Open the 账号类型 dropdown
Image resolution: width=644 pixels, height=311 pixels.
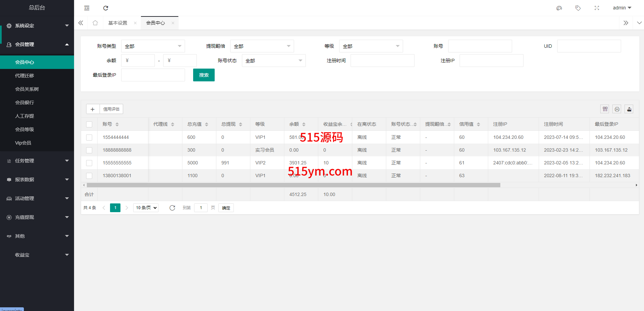click(153, 46)
